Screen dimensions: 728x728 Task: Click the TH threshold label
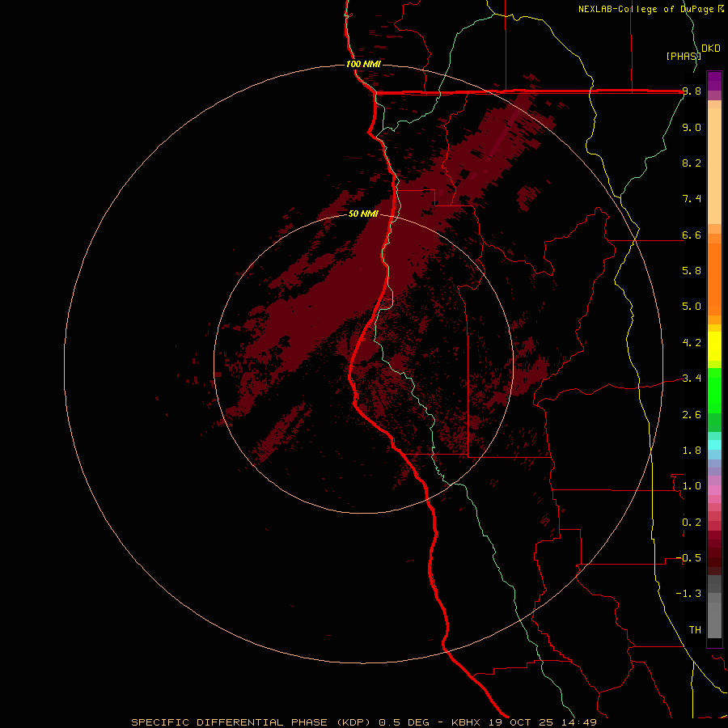click(695, 630)
